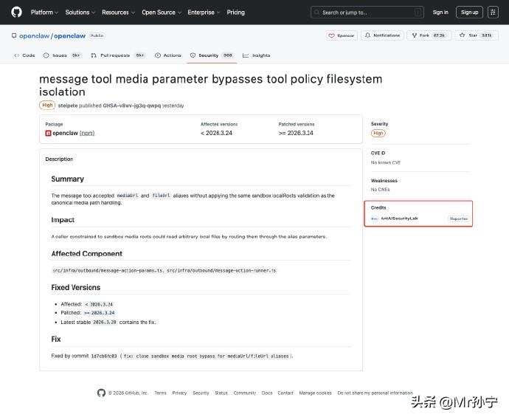Image resolution: width=509 pixels, height=420 pixels.
Task: Switch to the Insights tab
Action: pyautogui.click(x=257, y=55)
